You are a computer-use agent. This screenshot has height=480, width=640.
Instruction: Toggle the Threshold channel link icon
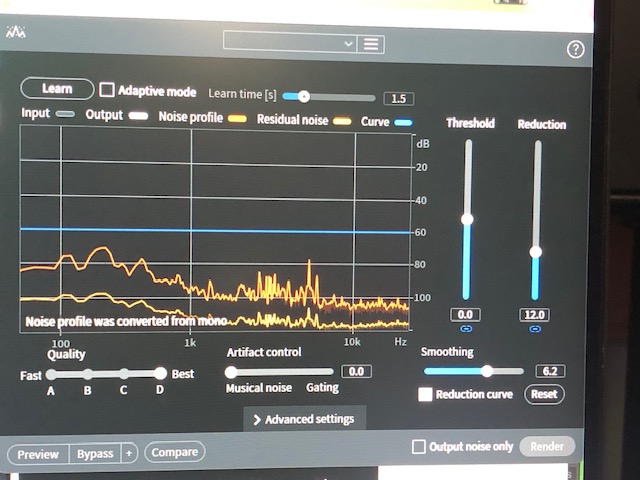(x=466, y=329)
